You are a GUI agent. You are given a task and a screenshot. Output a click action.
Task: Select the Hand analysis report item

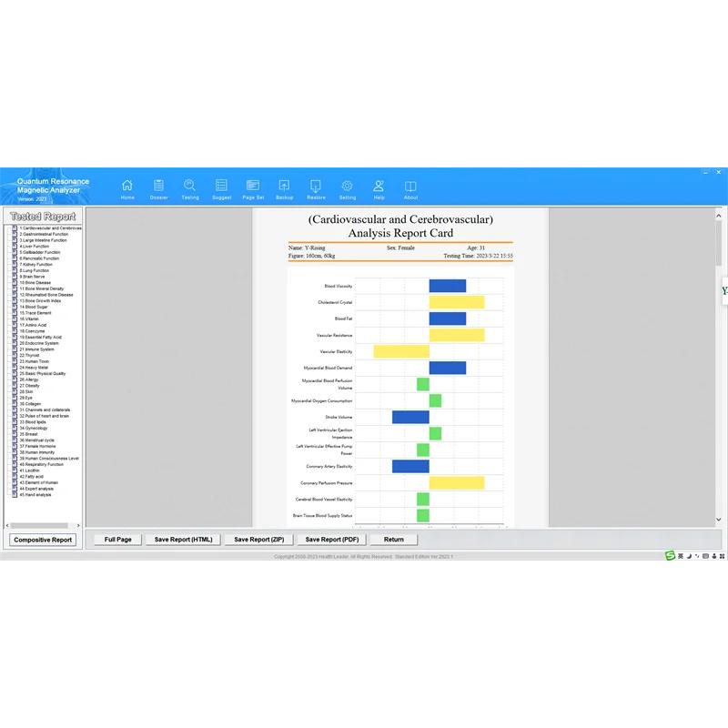(35, 495)
